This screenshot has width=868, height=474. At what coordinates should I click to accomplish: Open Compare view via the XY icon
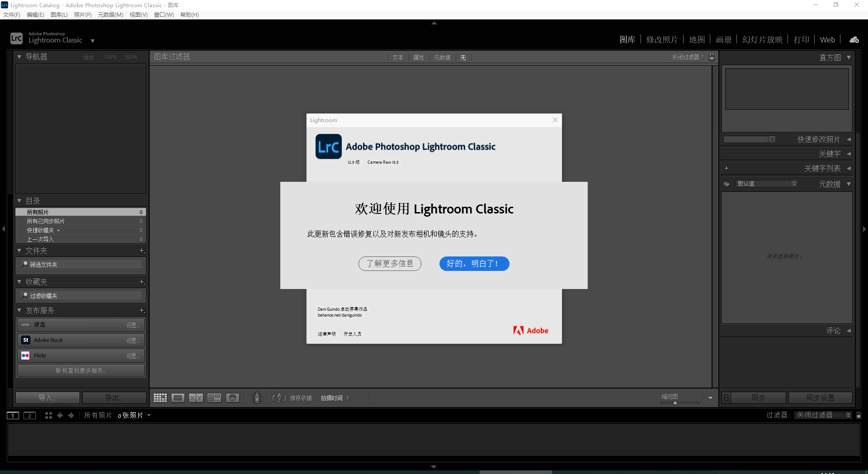point(195,398)
